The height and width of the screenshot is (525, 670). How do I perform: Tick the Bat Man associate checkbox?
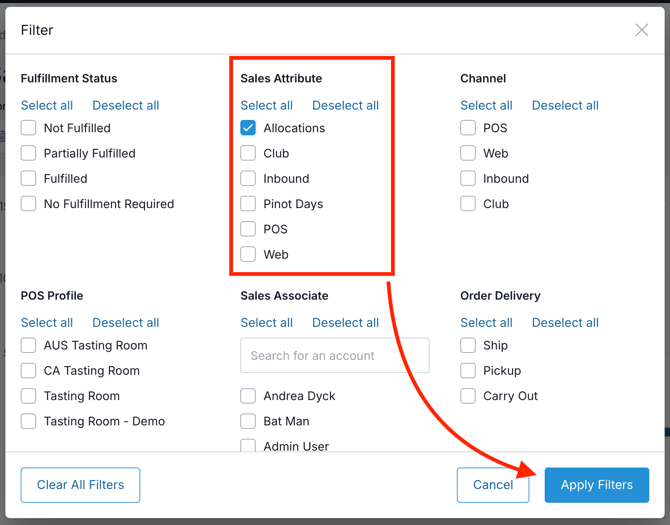[248, 421]
